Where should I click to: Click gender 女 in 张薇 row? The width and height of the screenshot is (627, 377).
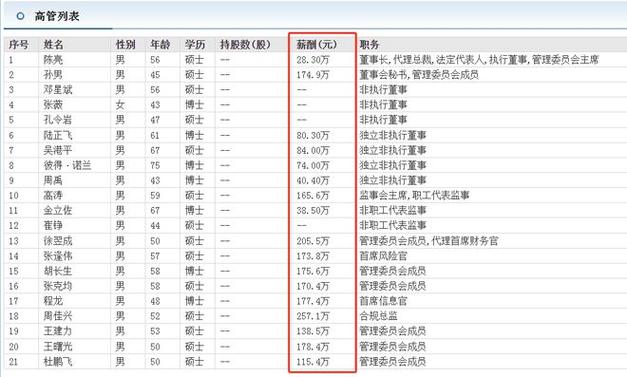[120, 105]
